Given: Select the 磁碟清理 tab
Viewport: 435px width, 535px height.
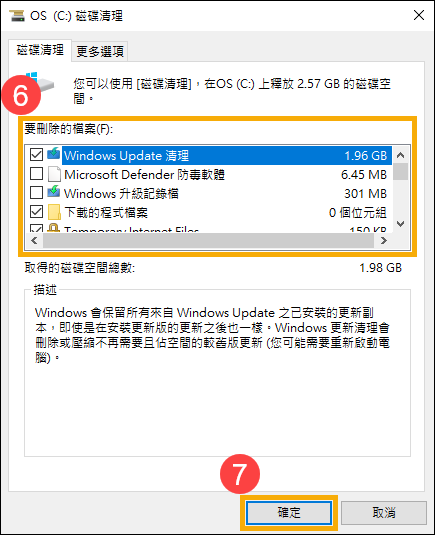Looking at the screenshot, I should point(40,50).
